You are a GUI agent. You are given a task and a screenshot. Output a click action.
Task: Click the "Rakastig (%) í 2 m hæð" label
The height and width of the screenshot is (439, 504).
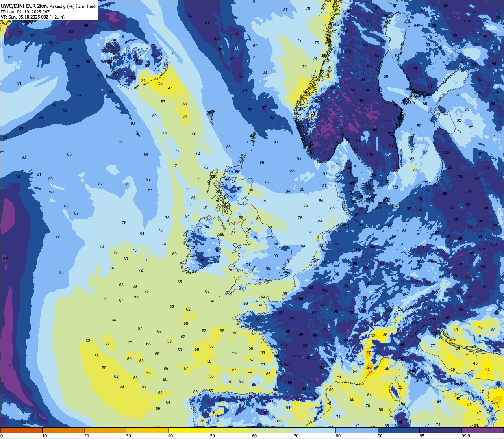point(72,6)
